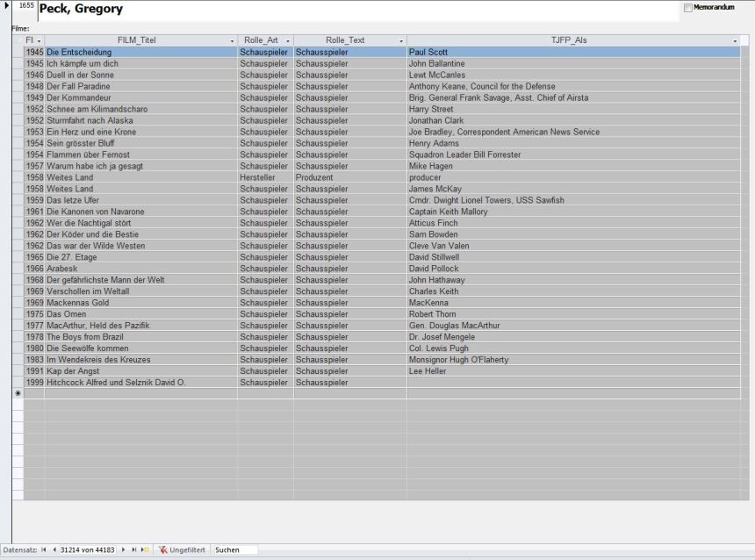Image resolution: width=755 pixels, height=560 pixels.
Task: Jump to last record button
Action: (133, 550)
